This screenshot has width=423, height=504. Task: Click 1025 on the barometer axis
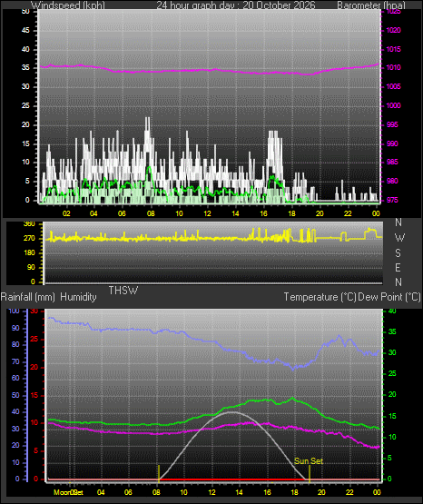coord(393,12)
